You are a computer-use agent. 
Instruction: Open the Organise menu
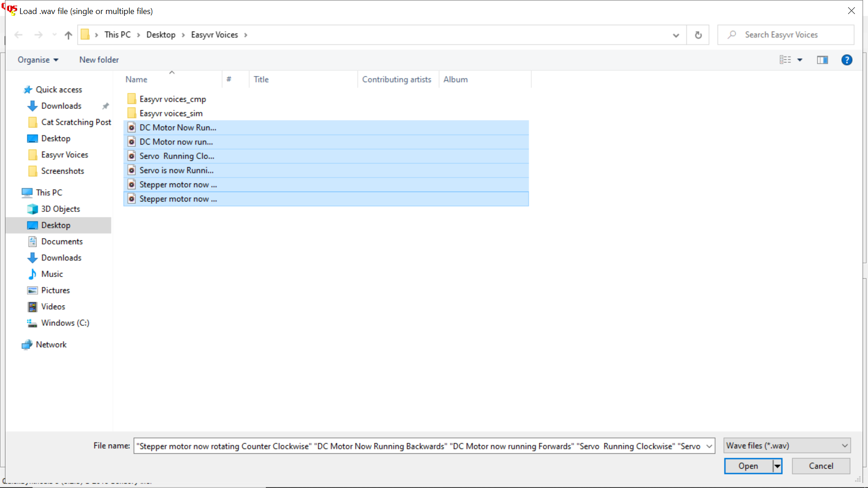pos(38,60)
